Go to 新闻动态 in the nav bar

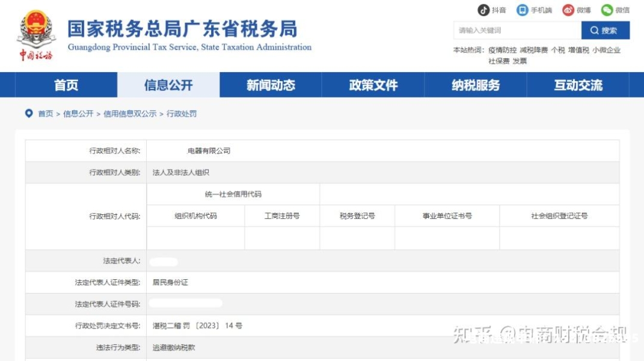271,85
